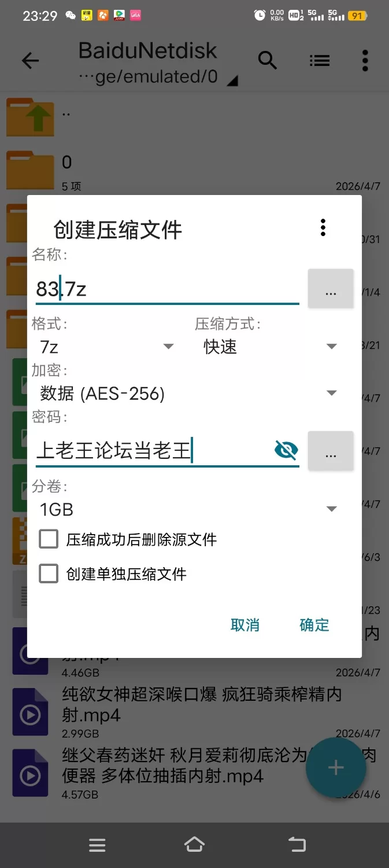The width and height of the screenshot is (389, 868).
Task: Confirm with the 确定 button
Action: (x=314, y=625)
